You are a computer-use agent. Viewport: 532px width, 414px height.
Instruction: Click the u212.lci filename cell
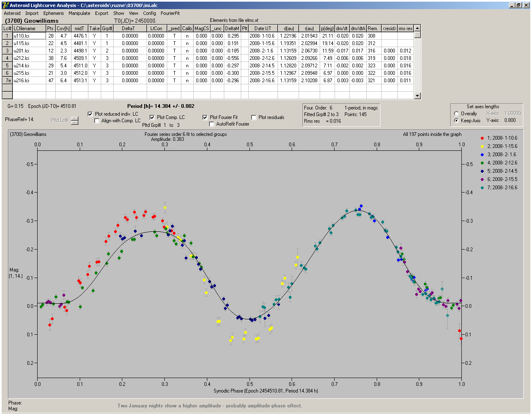pyautogui.click(x=29, y=58)
